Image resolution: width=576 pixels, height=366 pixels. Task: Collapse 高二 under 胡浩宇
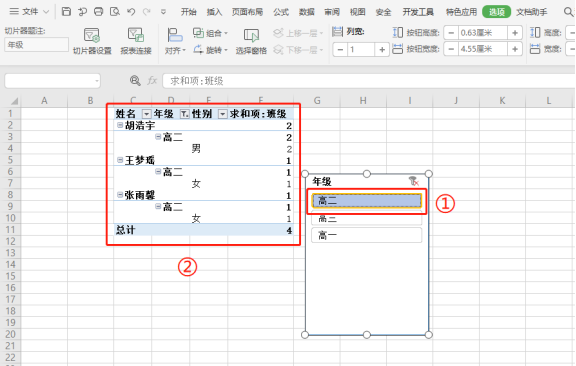(x=158, y=137)
